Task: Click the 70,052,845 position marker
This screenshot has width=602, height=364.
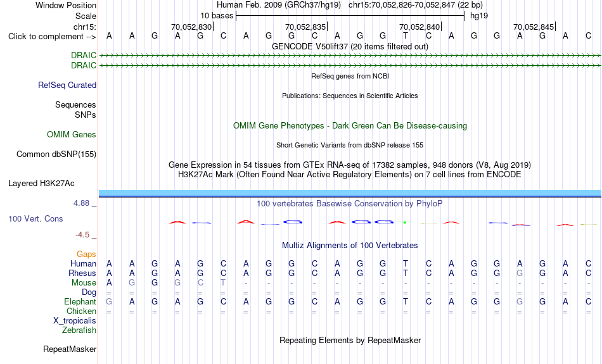Action: click(534, 27)
